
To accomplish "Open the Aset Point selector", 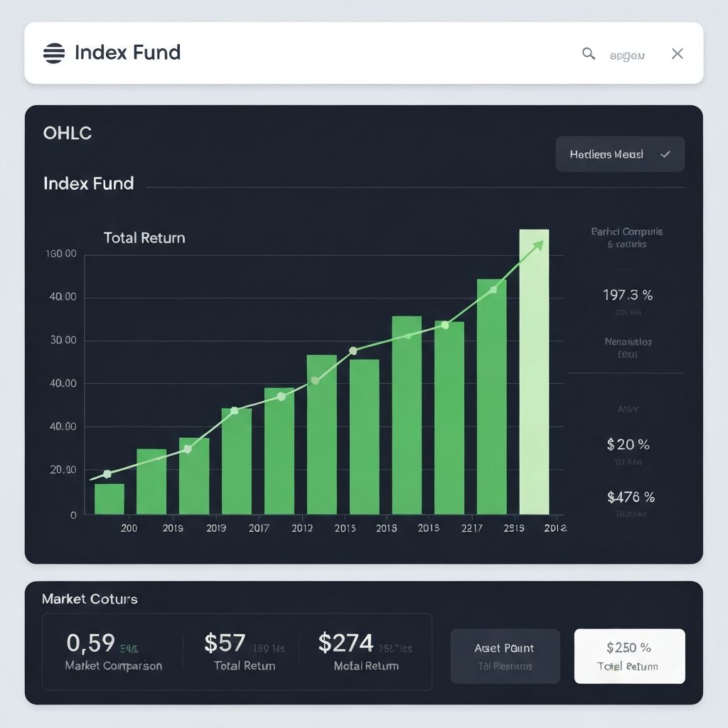I will pyautogui.click(x=505, y=655).
